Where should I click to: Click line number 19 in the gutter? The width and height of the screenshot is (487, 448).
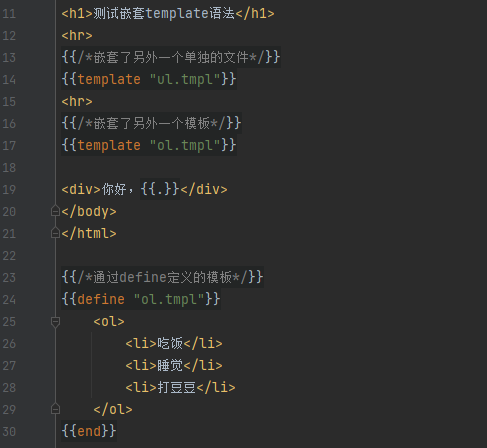tap(9, 190)
